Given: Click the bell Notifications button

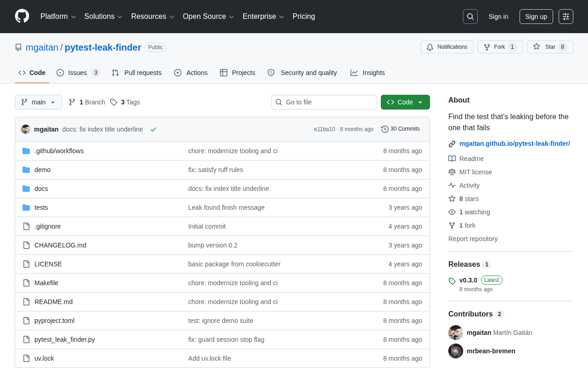Looking at the screenshot, I should (x=447, y=47).
